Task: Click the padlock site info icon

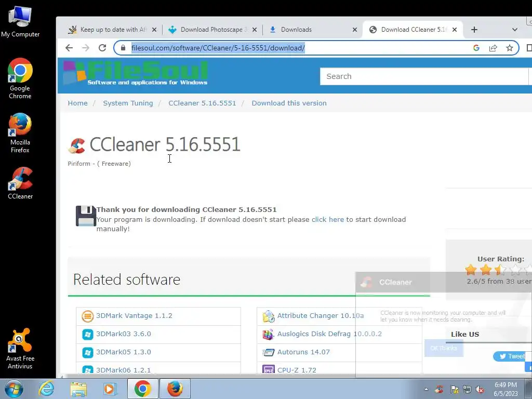Action: pyautogui.click(x=123, y=48)
